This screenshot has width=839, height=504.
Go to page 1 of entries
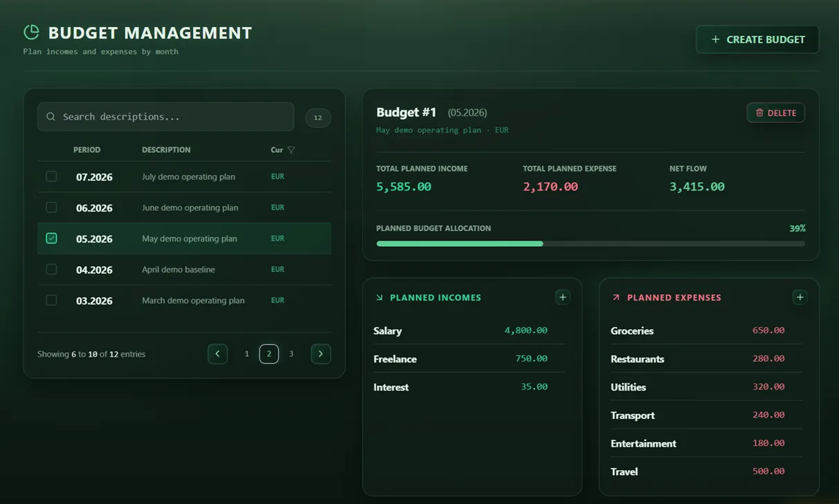click(247, 354)
